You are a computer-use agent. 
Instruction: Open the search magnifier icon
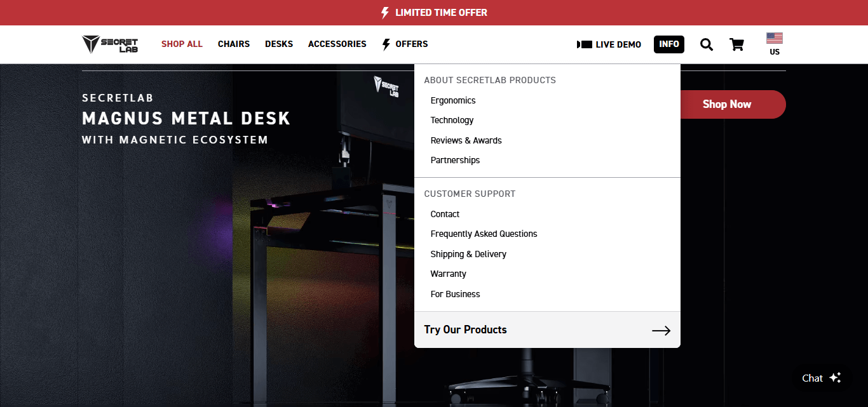[x=707, y=44]
